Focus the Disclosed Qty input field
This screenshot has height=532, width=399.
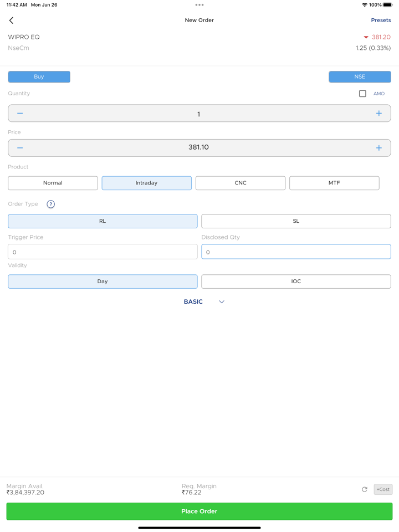[296, 252]
